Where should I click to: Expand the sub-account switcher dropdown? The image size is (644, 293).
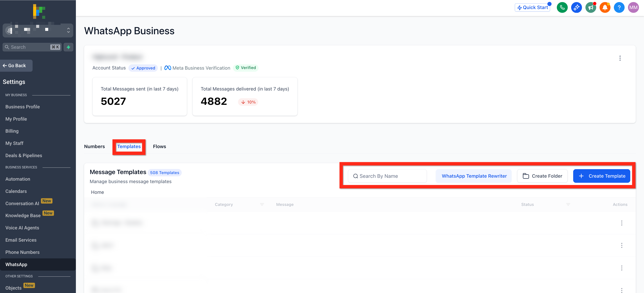coord(68,30)
